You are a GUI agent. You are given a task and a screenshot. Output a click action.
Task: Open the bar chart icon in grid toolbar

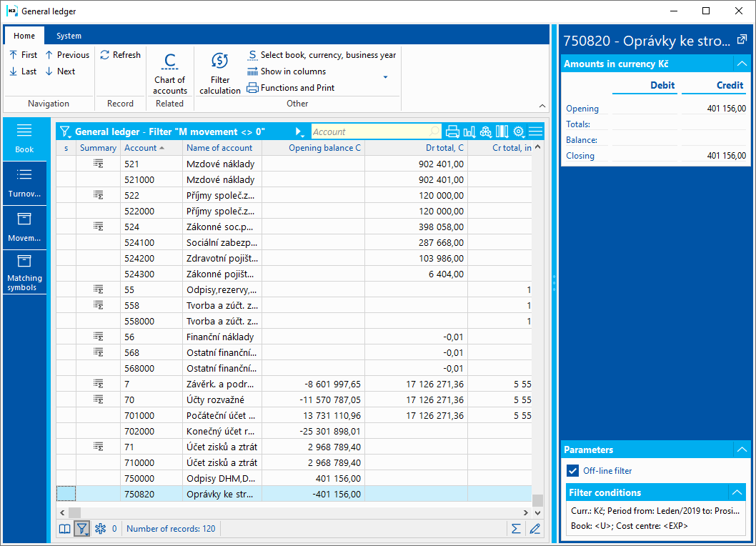click(469, 131)
